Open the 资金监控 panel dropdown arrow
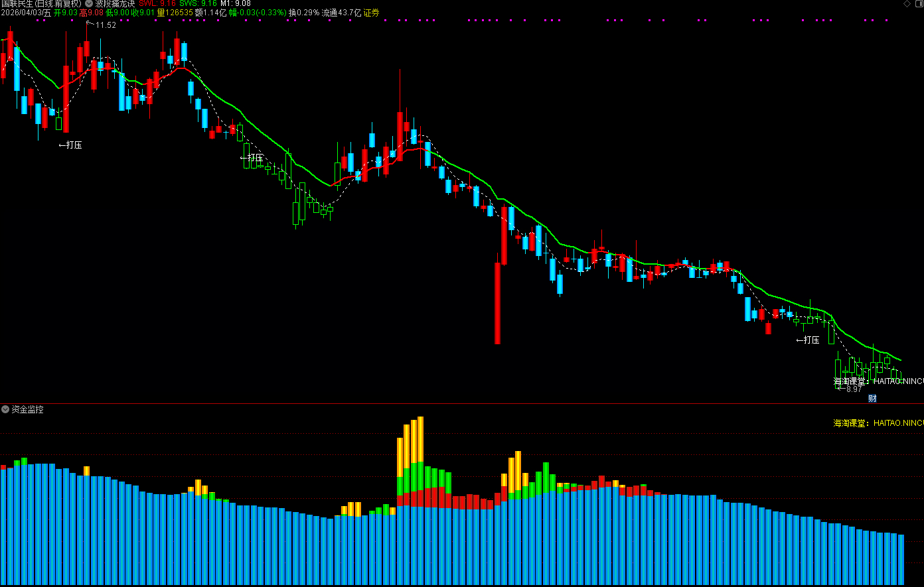Viewport: 924px width, 587px height. point(5,410)
